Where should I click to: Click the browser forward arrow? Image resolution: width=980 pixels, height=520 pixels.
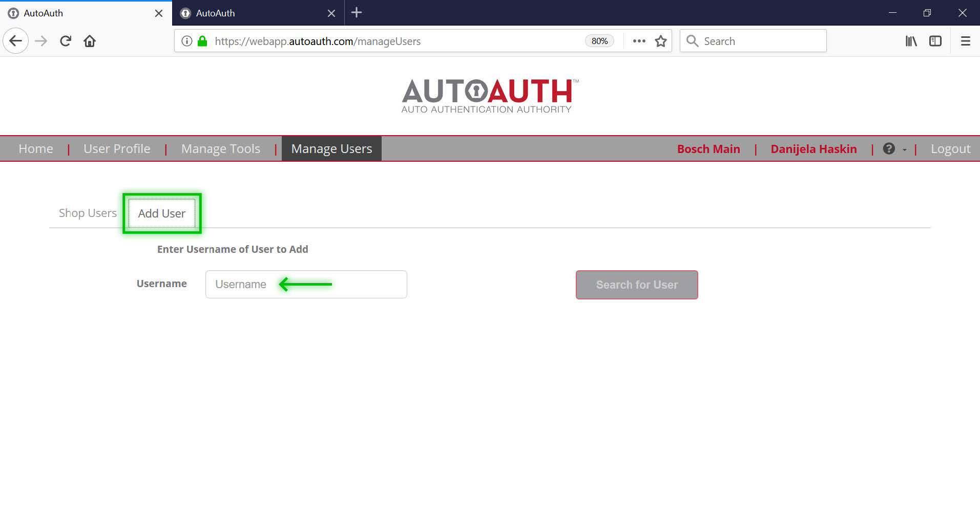pos(41,41)
